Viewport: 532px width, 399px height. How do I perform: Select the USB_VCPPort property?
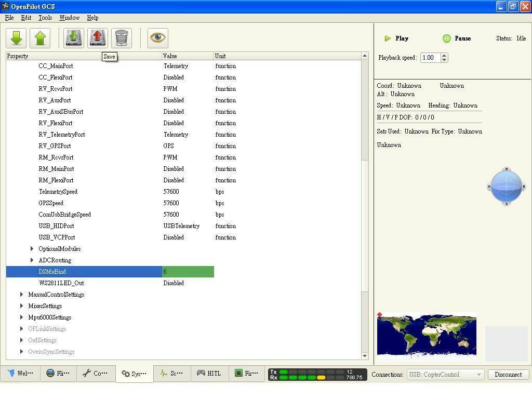(x=57, y=237)
